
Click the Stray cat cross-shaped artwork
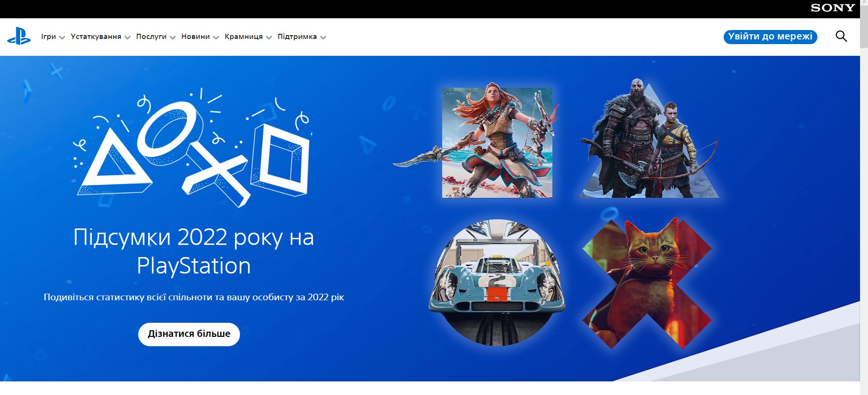tap(647, 283)
